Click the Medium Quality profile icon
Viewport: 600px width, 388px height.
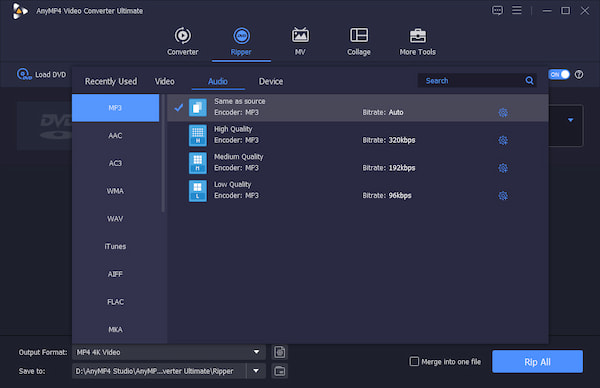197,163
